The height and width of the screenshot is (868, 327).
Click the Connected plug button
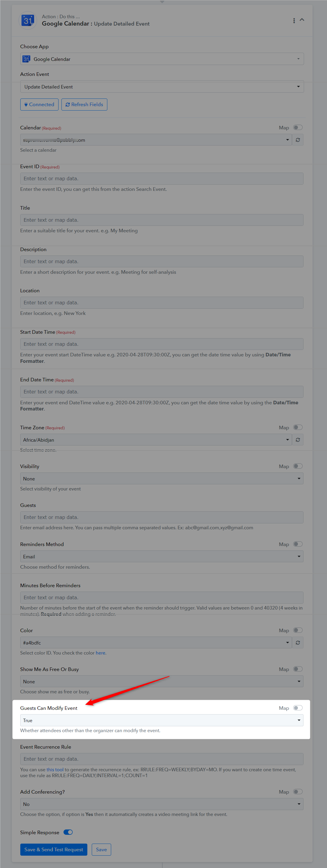coord(39,104)
